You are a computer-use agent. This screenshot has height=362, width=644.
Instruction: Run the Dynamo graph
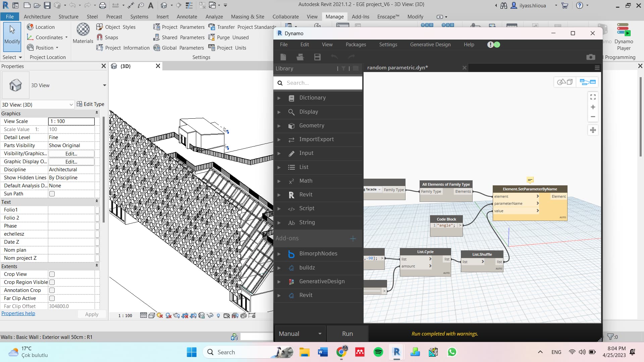click(347, 334)
